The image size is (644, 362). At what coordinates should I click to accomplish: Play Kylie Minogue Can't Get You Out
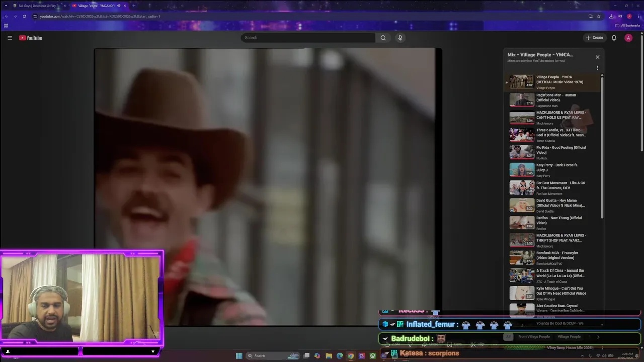[553, 293]
